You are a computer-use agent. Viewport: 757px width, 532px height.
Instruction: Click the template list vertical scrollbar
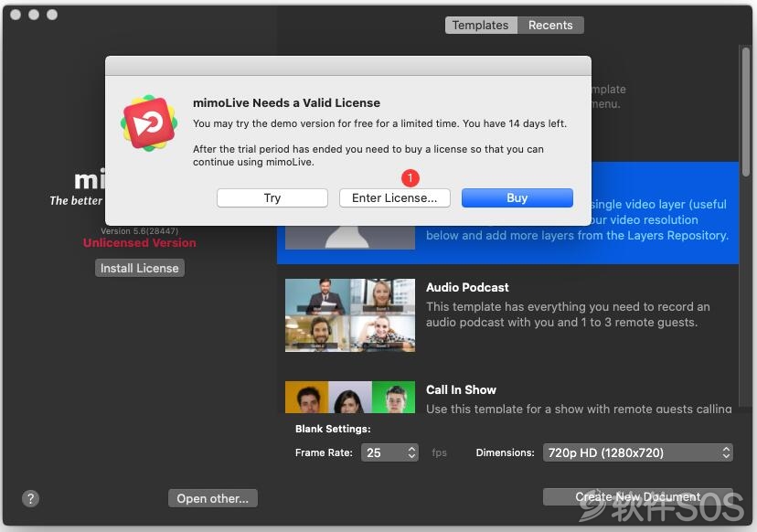point(746,112)
